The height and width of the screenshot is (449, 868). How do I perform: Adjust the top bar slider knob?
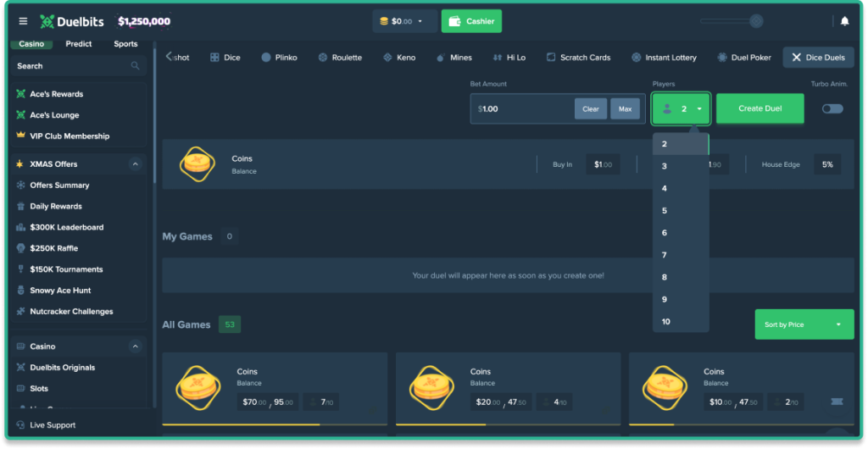(x=756, y=21)
